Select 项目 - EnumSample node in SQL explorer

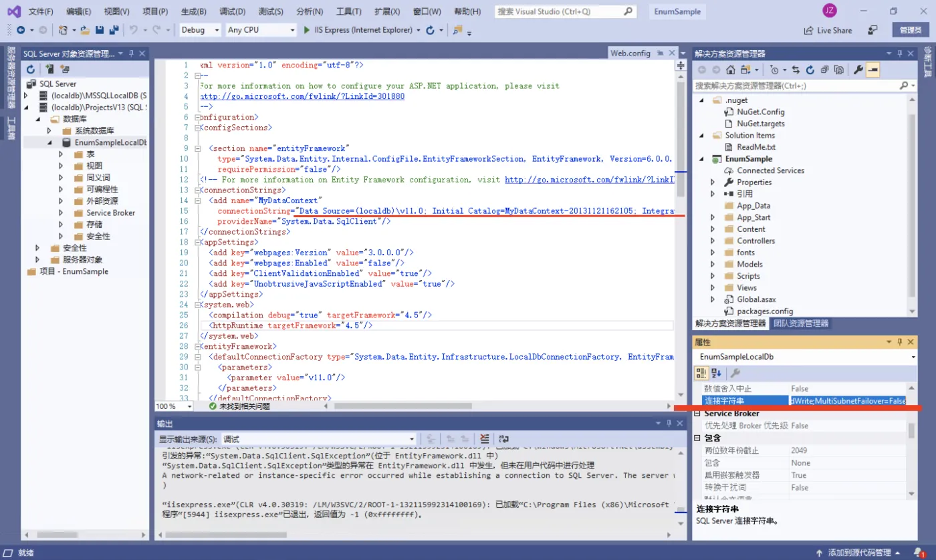(x=74, y=271)
